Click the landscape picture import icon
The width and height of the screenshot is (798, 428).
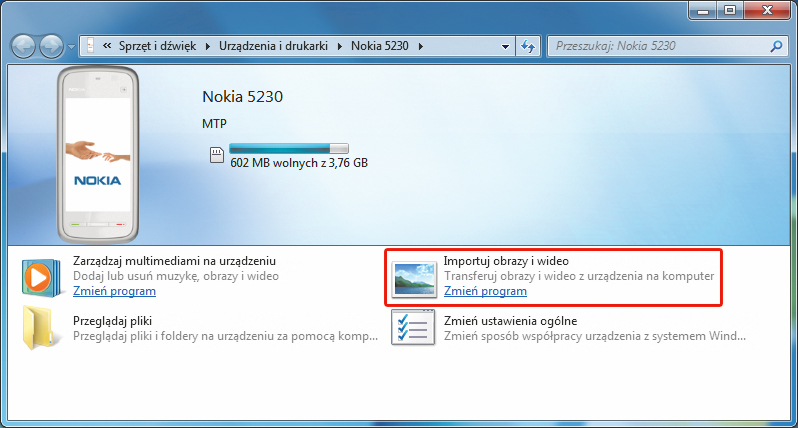[x=414, y=277]
